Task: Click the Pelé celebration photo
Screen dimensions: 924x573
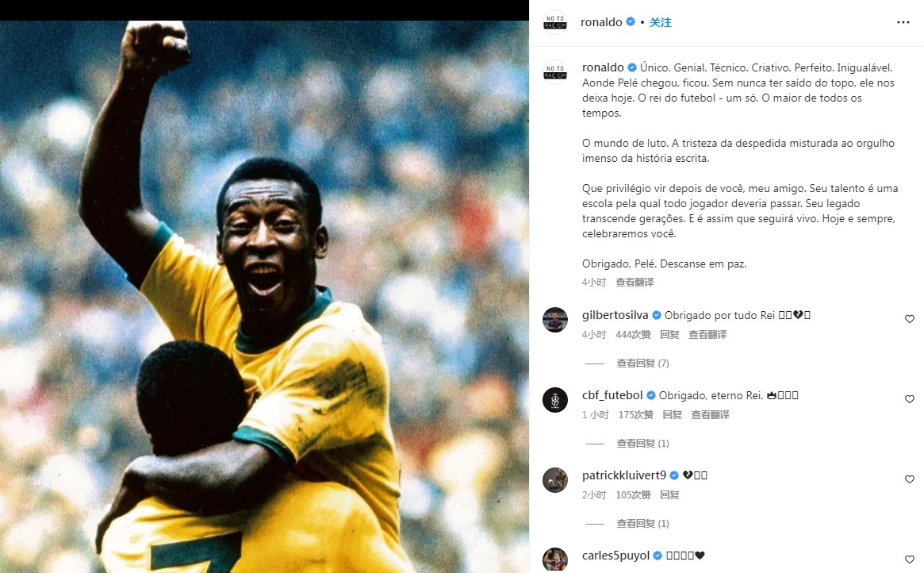Action: point(264,297)
